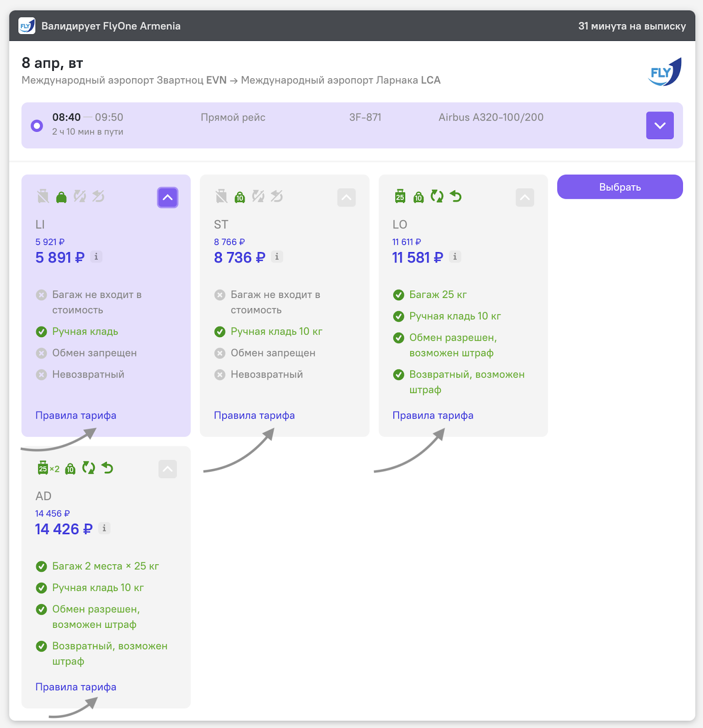Click Возвратный, возможен штраф in LO card

tap(467, 382)
